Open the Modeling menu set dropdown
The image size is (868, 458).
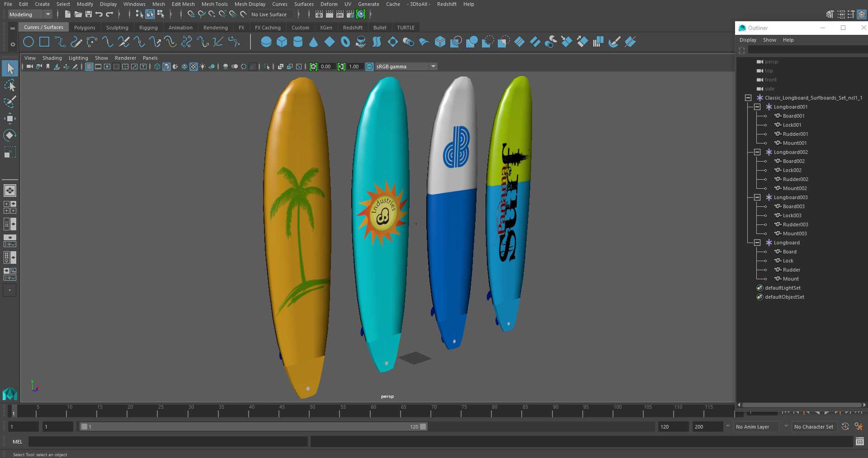tap(30, 14)
